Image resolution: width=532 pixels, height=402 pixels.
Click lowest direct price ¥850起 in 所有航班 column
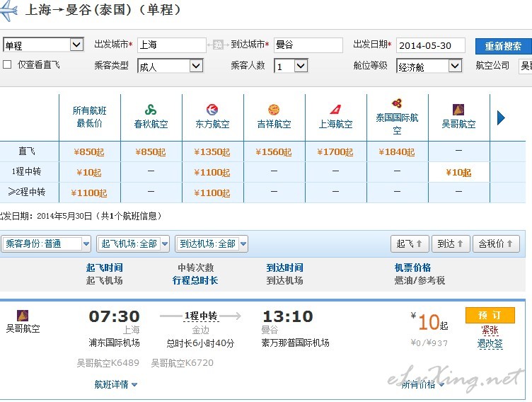pyautogui.click(x=89, y=151)
